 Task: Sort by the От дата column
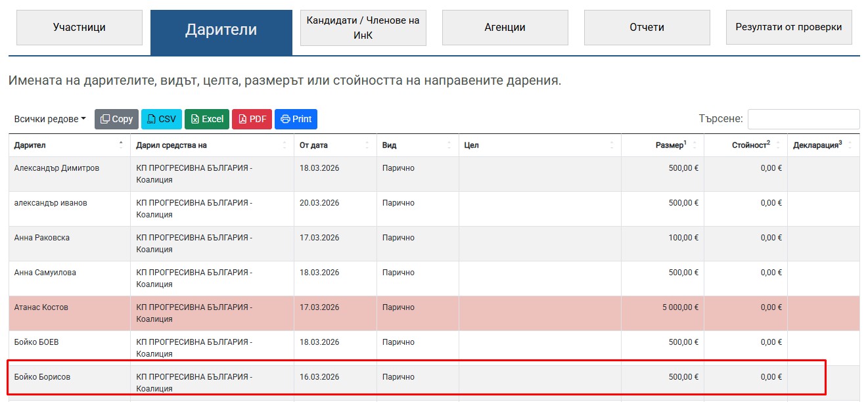click(335, 145)
